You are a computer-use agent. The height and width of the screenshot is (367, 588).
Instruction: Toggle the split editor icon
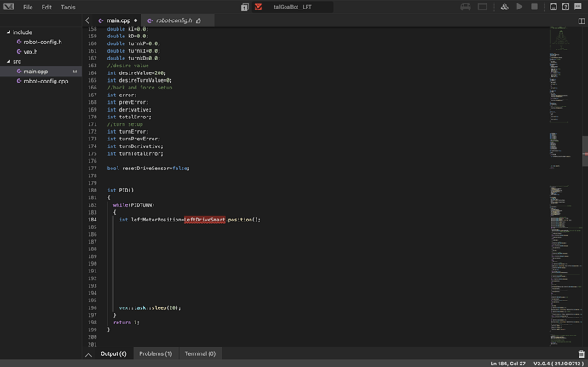click(x=582, y=20)
